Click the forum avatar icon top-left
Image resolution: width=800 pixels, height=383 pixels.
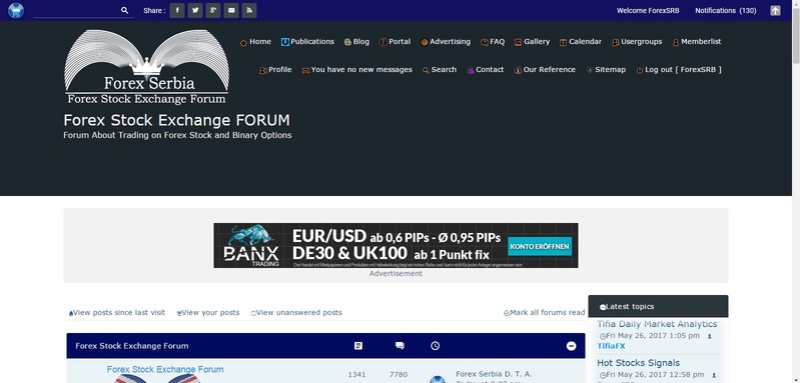(x=16, y=10)
